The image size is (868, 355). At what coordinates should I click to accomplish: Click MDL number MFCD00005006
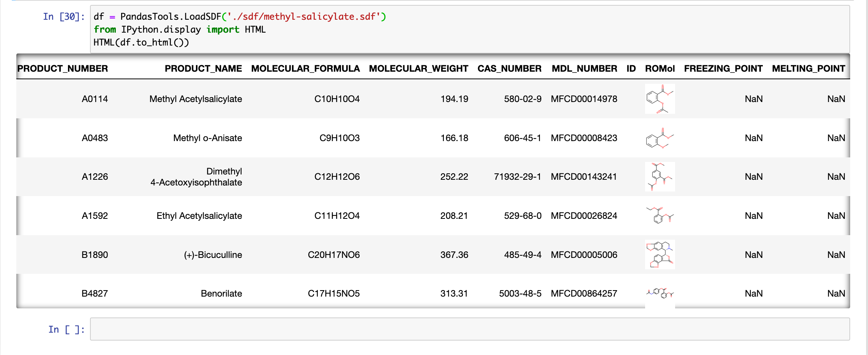tap(584, 255)
